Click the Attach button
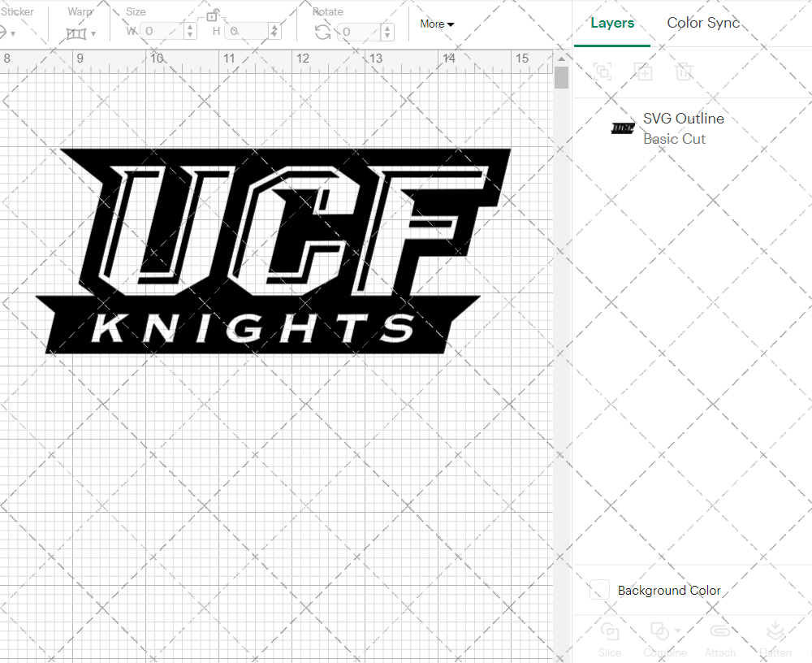Screen dimensions: 812x663 (x=719, y=640)
